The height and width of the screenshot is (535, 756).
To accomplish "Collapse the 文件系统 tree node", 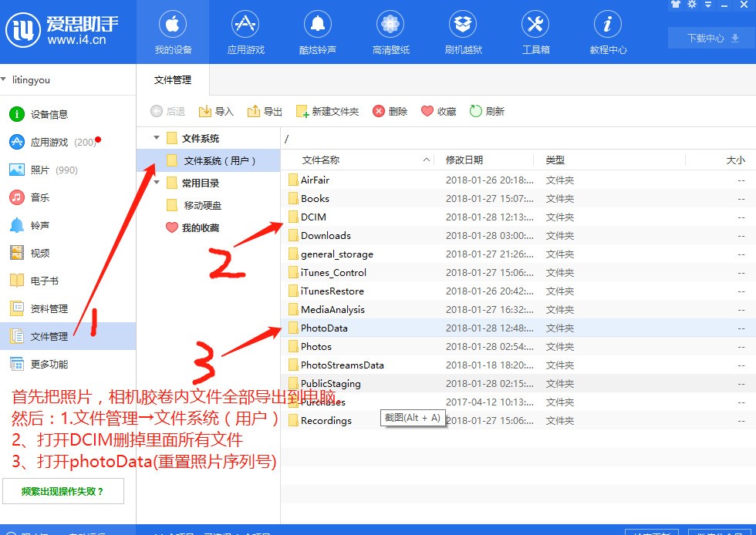I will click(x=156, y=138).
